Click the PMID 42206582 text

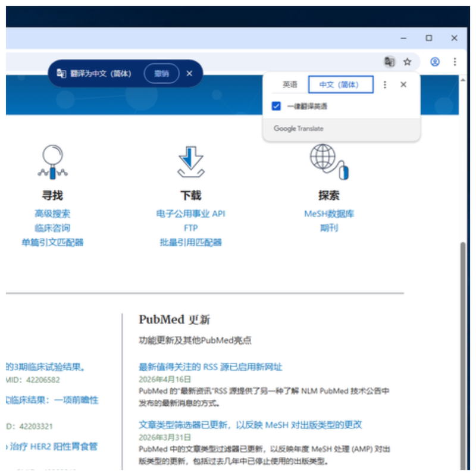click(x=33, y=380)
